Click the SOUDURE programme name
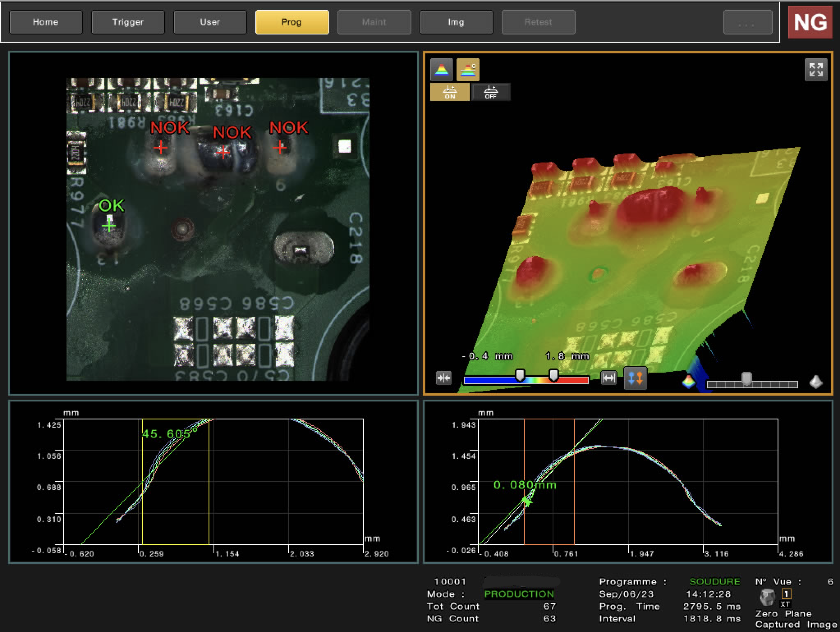Image resolution: width=840 pixels, height=632 pixels. 714,582
